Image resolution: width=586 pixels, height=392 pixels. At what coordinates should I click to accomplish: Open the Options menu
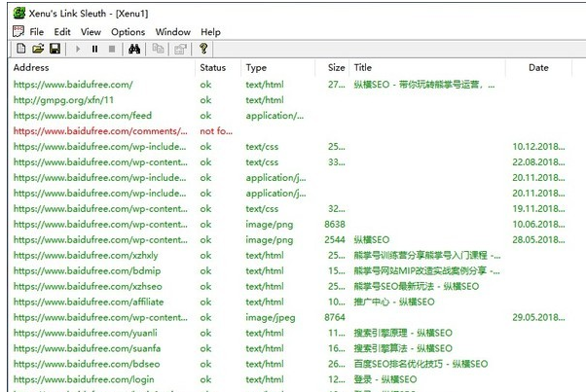point(128,32)
